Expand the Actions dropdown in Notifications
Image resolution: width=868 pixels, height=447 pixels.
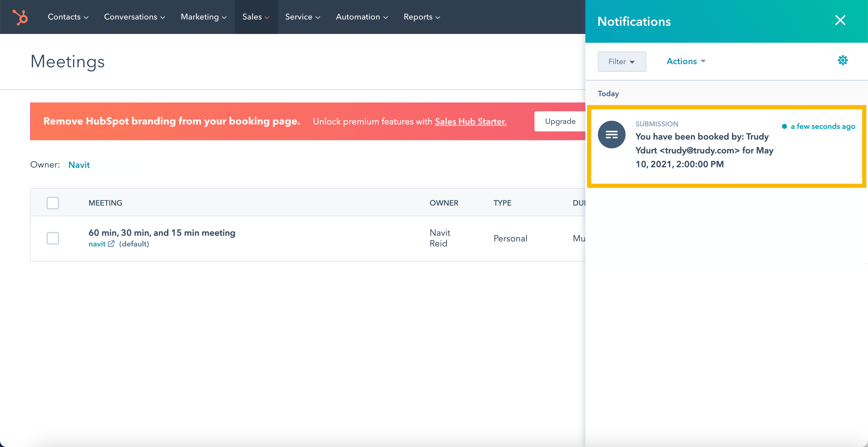click(686, 61)
